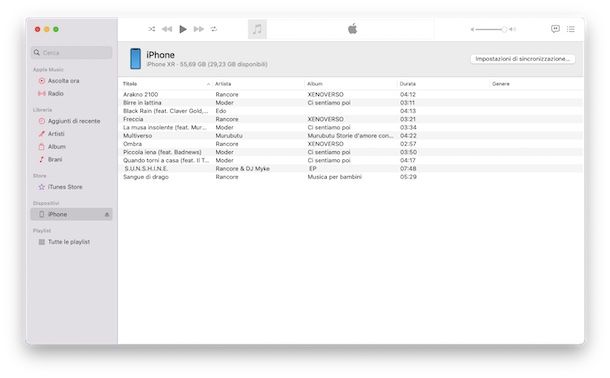Show the Up Next queue list icon
This screenshot has width=610, height=378.
pyautogui.click(x=571, y=29)
